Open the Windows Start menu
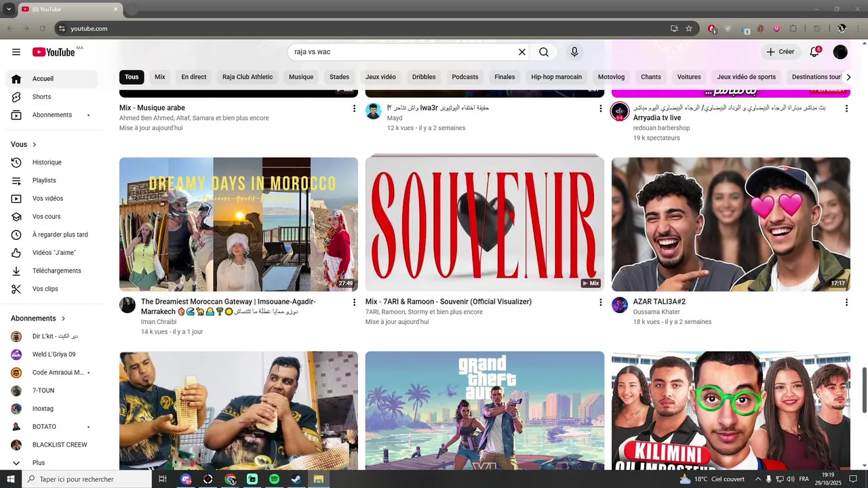Screen dimensions: 868x488 click(x=11, y=479)
